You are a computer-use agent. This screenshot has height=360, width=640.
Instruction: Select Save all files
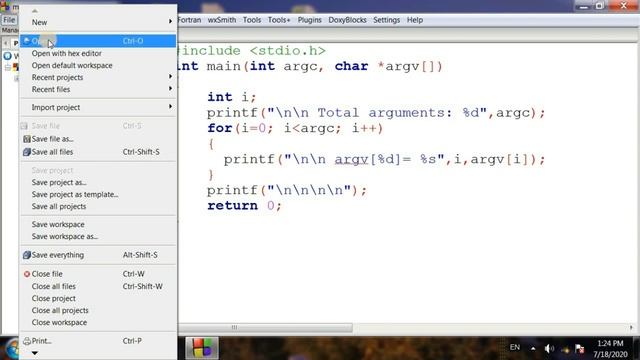[x=98, y=152]
